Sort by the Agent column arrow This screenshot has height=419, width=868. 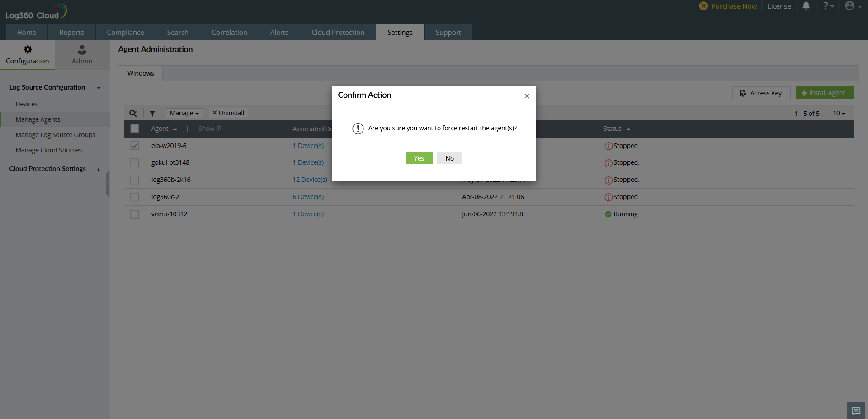click(x=175, y=129)
